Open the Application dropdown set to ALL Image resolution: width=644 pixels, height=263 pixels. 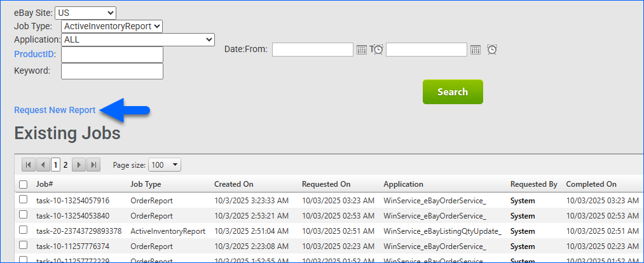click(139, 40)
